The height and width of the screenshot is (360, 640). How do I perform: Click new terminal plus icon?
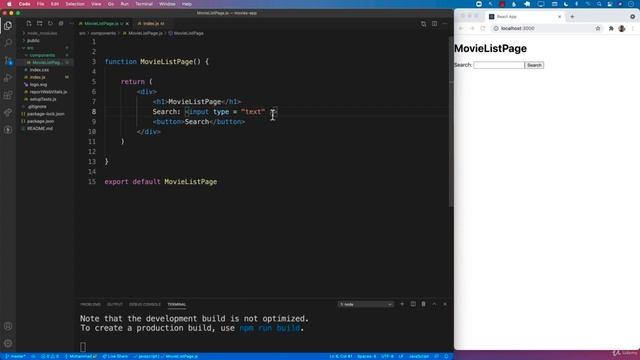tap(402, 304)
